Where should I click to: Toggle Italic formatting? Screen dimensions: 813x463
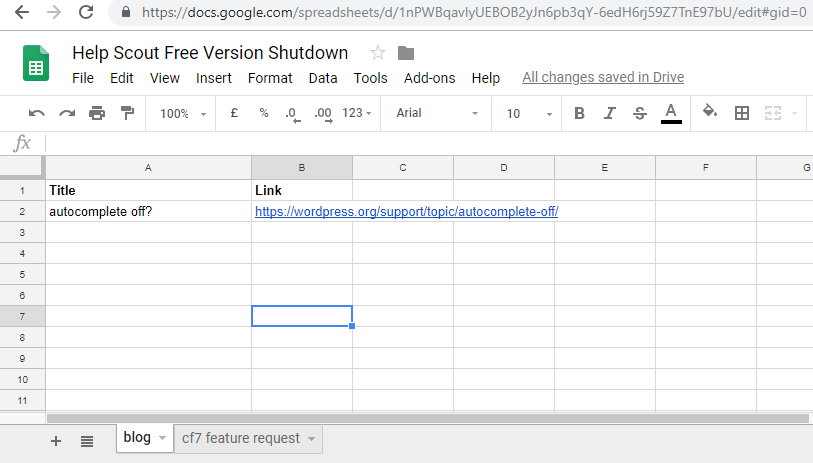609,114
